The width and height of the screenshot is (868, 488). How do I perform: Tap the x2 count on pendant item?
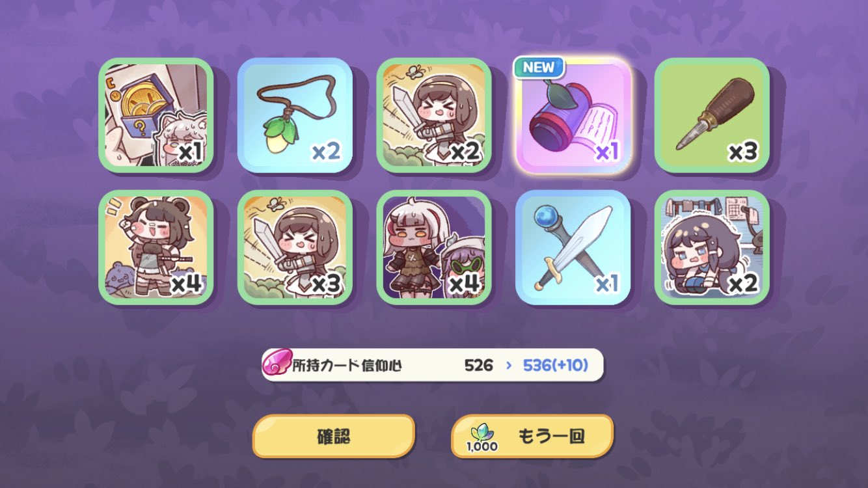click(x=326, y=152)
